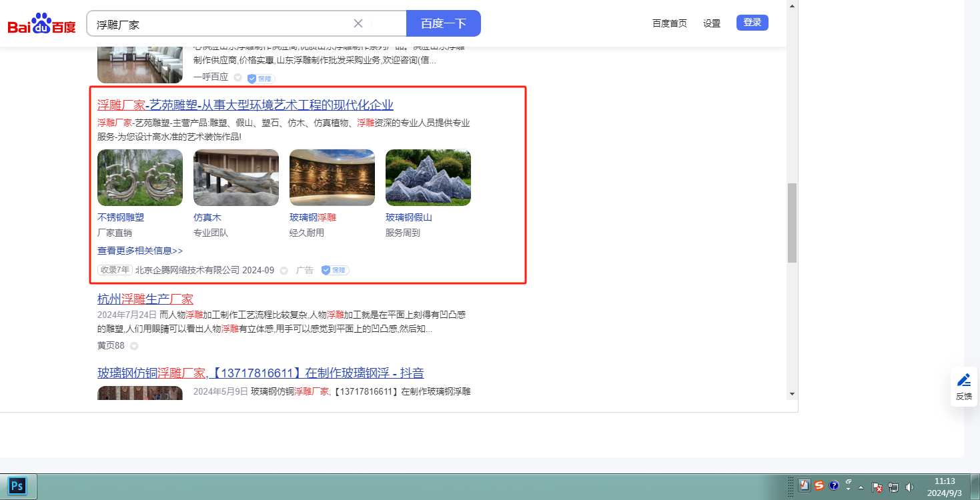The height and width of the screenshot is (500, 980).
Task: Click the 登录 login button
Action: 752,23
